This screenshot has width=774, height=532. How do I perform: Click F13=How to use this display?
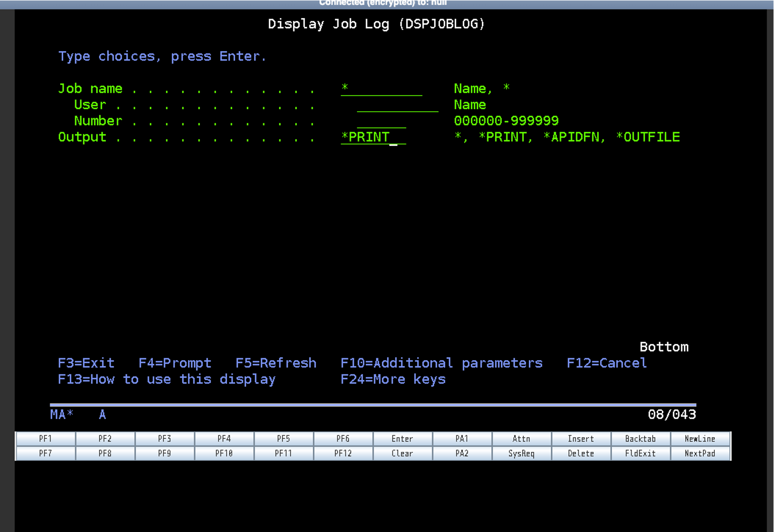coord(167,379)
